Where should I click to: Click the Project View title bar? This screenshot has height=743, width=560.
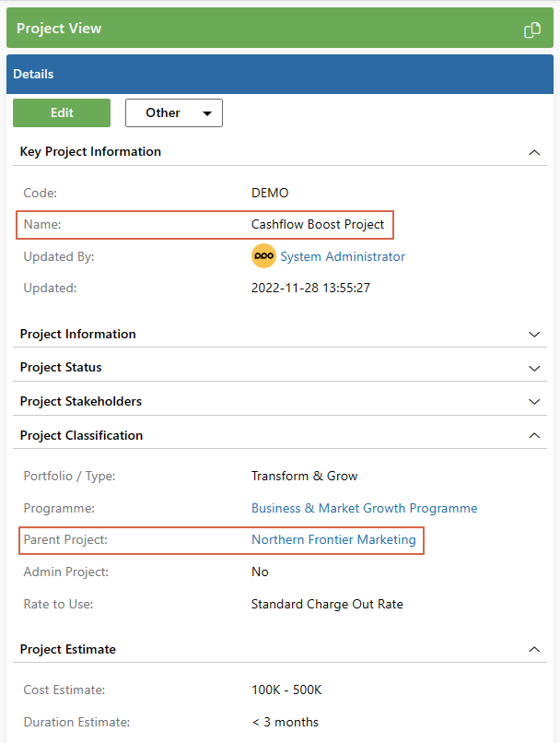280,28
